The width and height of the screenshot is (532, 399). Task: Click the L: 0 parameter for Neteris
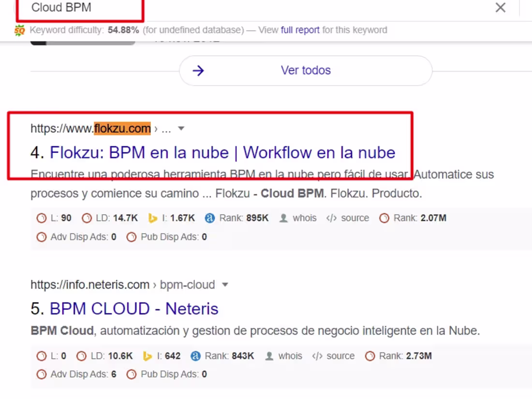tap(51, 356)
